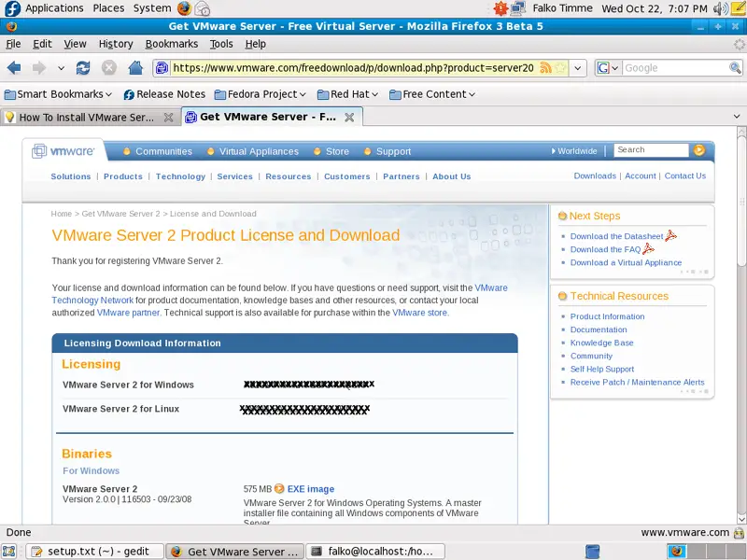Open the mail launcher in top panel
Viewport: 747px width, 560px height.
[203, 8]
